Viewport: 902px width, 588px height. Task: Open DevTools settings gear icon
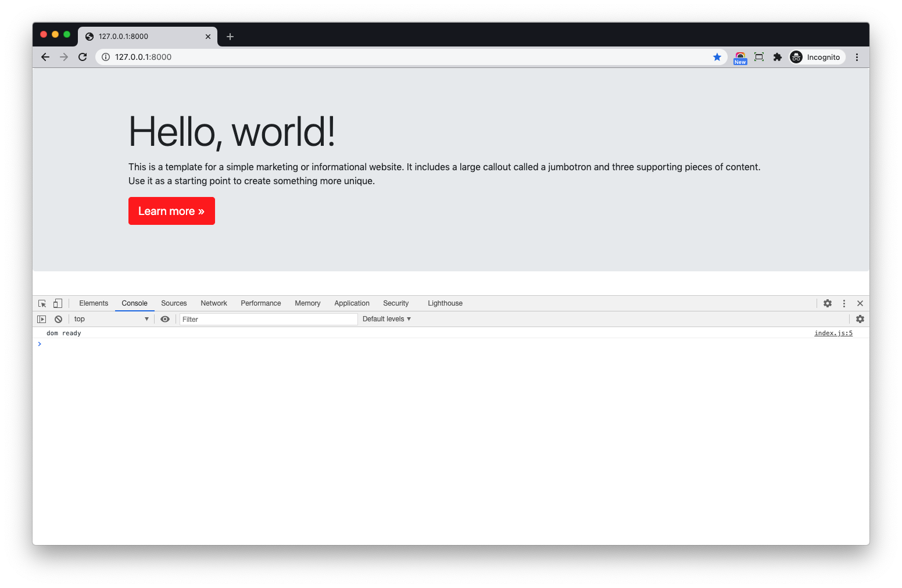pos(828,303)
